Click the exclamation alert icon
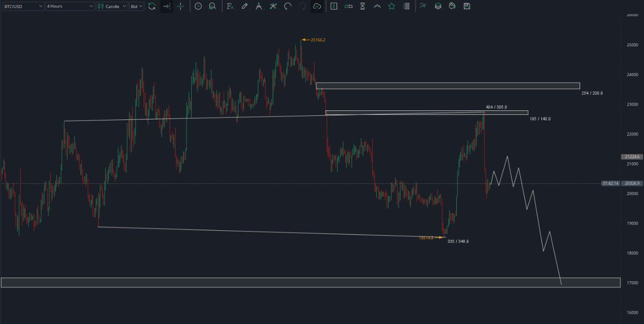 click(334, 6)
